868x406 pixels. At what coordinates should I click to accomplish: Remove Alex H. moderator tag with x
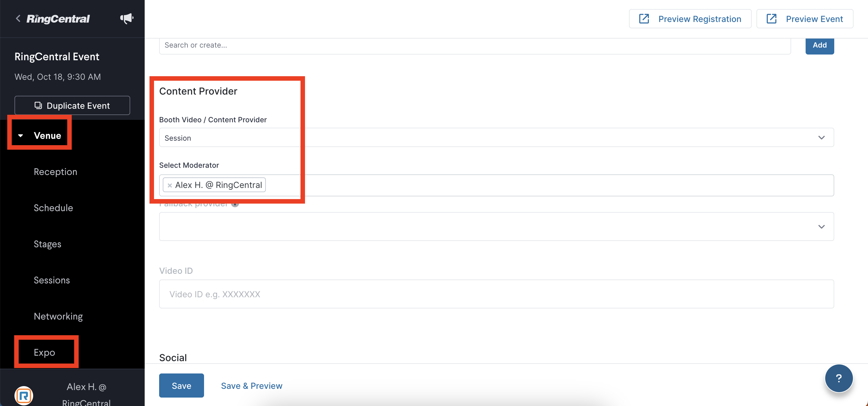(170, 185)
